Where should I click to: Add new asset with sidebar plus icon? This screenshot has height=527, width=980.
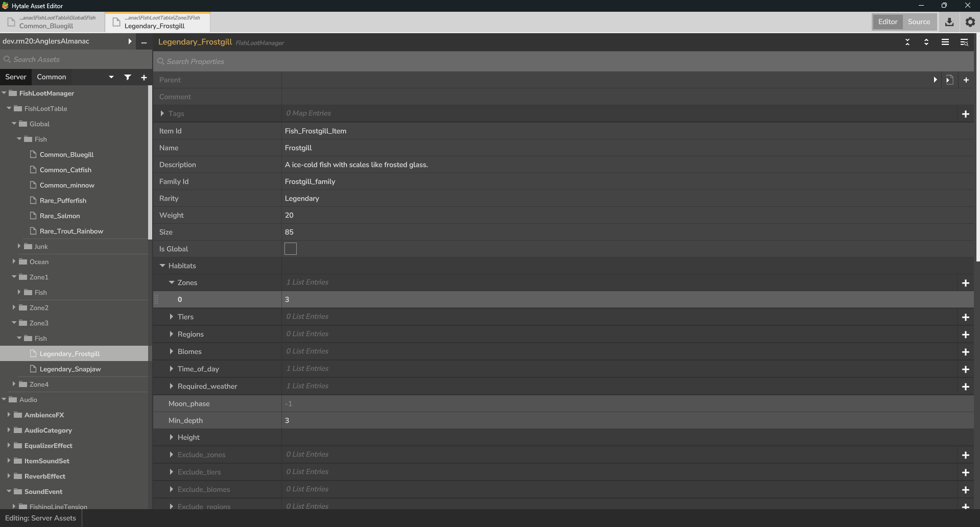pyautogui.click(x=144, y=78)
